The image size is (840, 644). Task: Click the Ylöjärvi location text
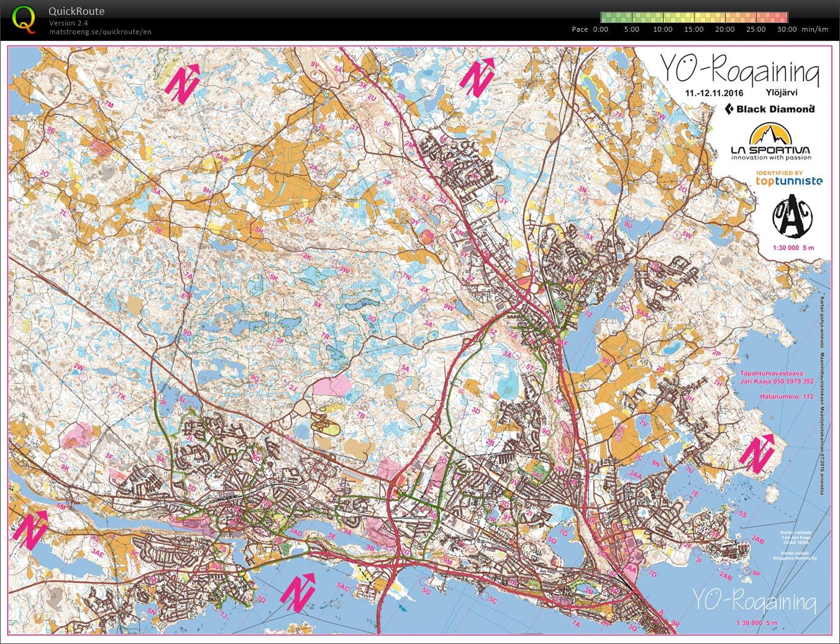point(782,92)
